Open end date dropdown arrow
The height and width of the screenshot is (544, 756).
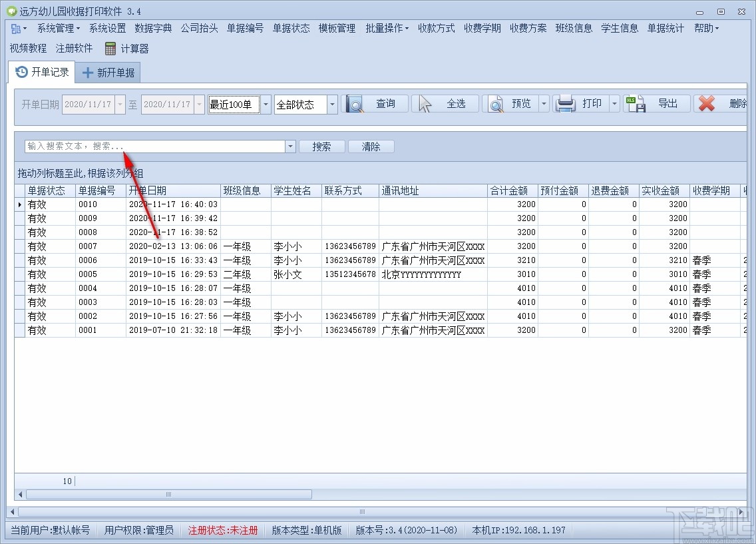coord(200,104)
